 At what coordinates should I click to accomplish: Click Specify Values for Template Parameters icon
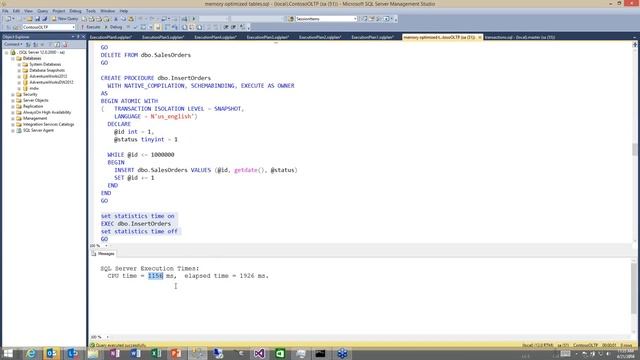[242, 27]
